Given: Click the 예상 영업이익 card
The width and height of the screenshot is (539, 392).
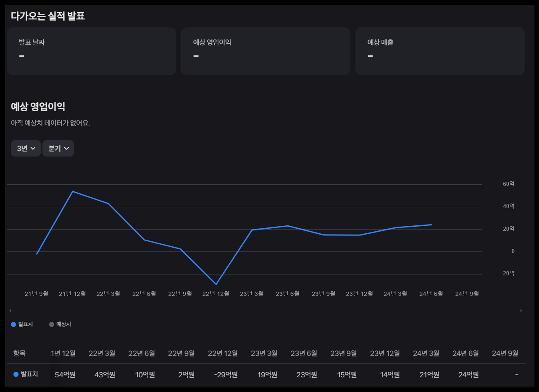Looking at the screenshot, I should pos(266,51).
